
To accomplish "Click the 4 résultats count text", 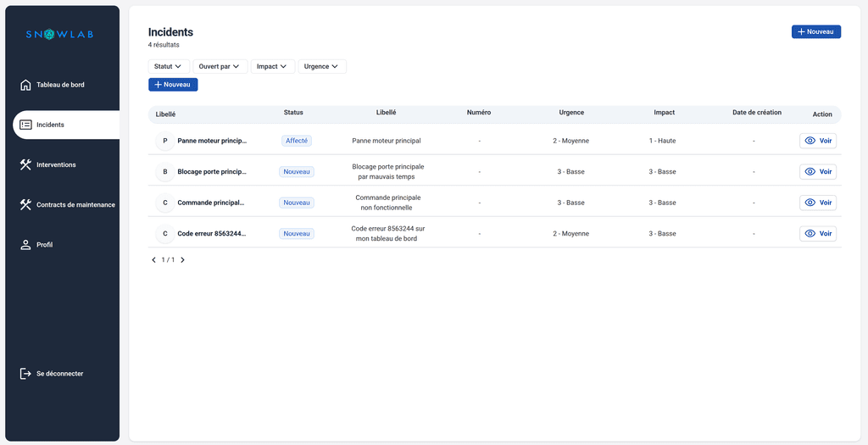I will [164, 45].
